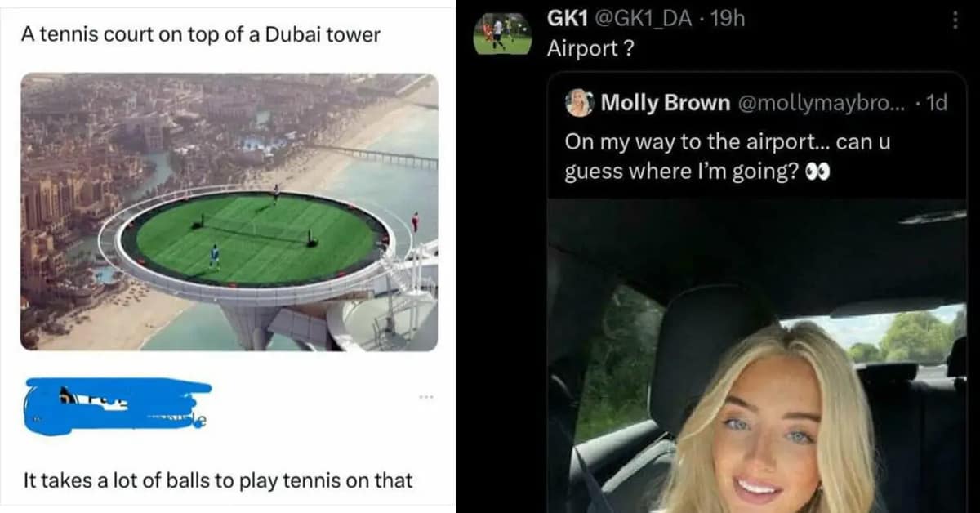Click the 'A tennis court on top' caption

pyautogui.click(x=201, y=36)
